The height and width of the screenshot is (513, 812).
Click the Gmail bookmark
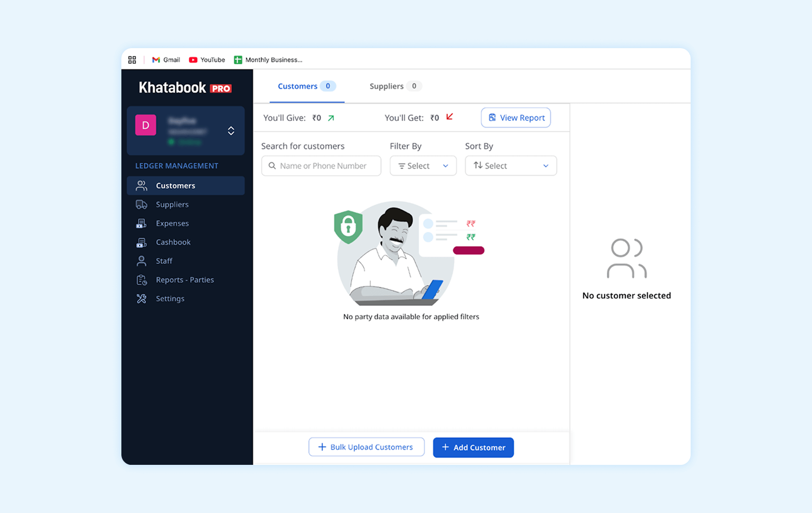(x=166, y=60)
